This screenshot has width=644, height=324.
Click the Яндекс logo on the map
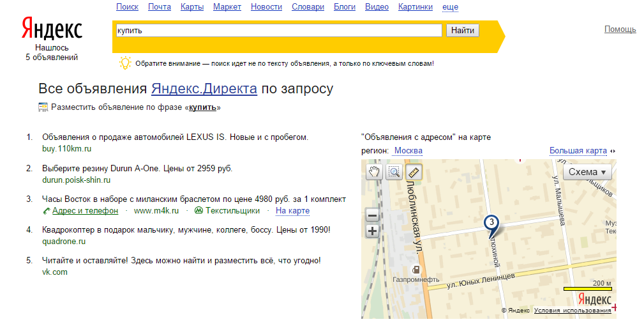594,299
